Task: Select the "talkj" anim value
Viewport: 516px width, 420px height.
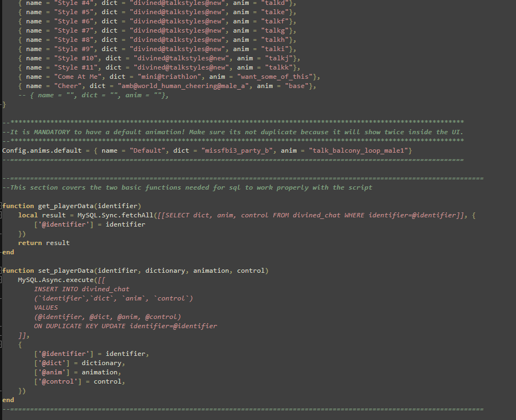Action: 279,58
